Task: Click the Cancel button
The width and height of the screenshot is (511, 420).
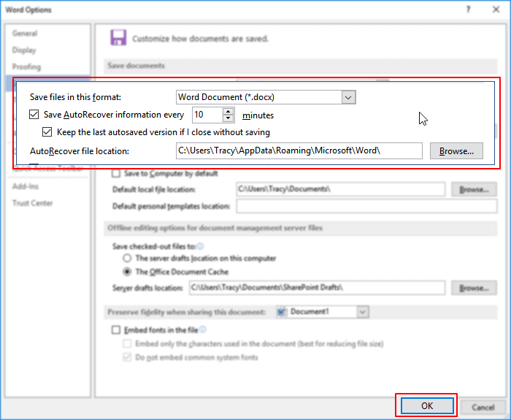Action: point(483,408)
